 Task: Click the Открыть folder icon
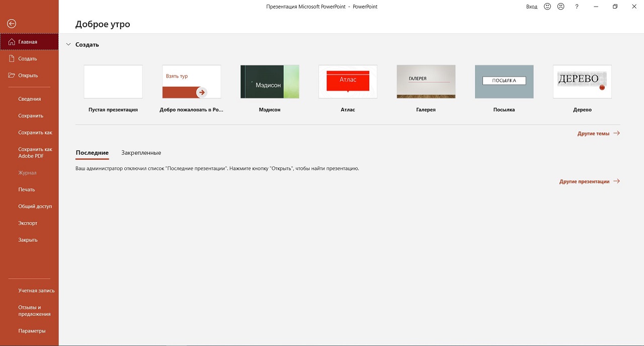(x=12, y=76)
